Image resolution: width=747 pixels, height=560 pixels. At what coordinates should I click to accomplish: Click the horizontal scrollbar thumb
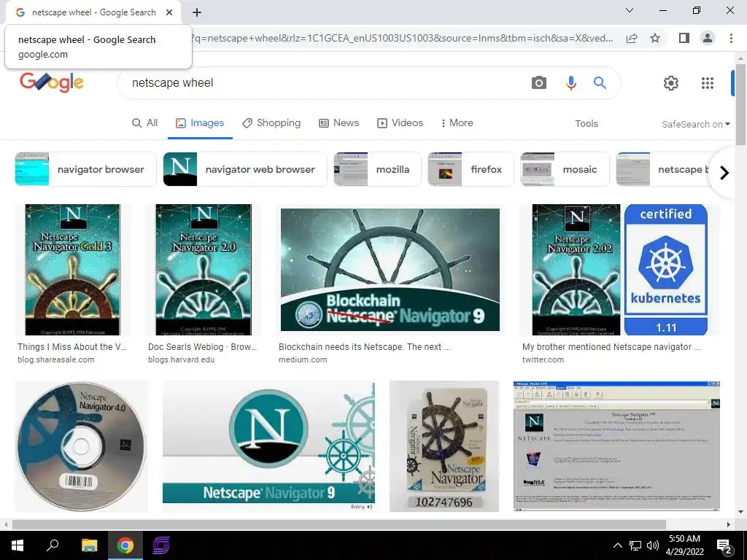coord(338,524)
